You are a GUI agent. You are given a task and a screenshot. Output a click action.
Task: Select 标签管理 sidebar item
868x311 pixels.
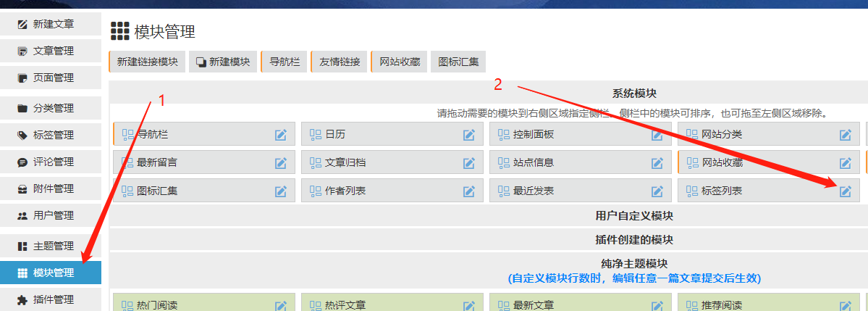coord(51,135)
